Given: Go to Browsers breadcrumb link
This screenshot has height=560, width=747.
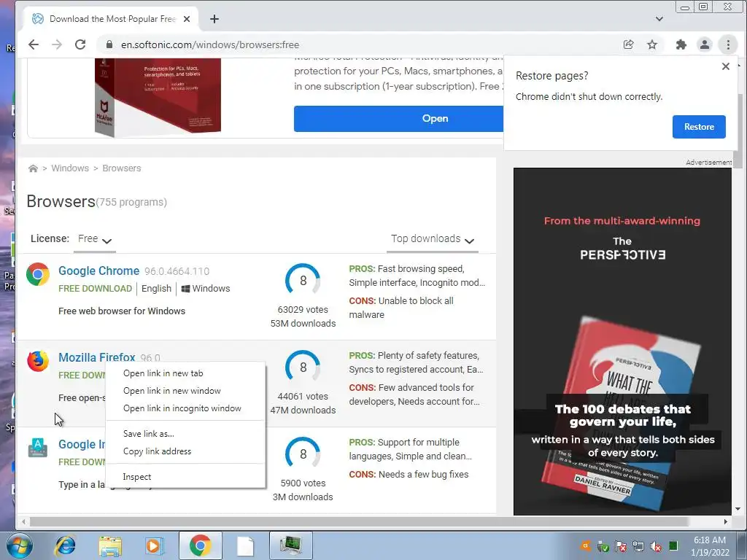Looking at the screenshot, I should (x=122, y=168).
